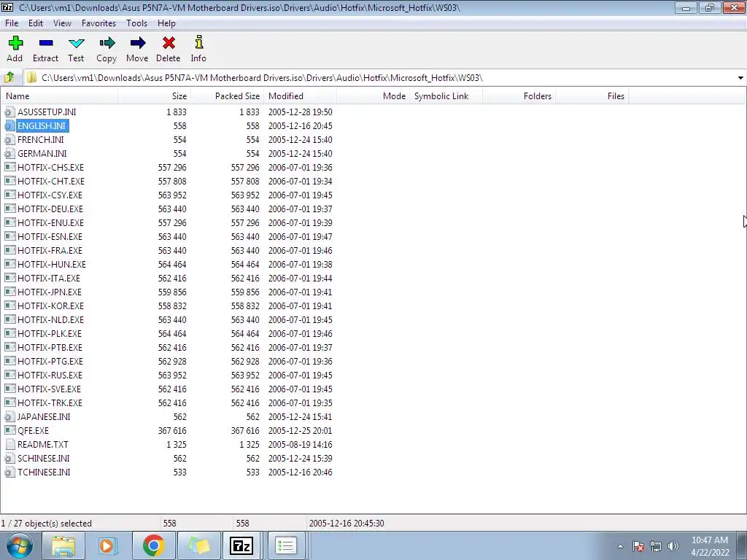The height and width of the screenshot is (560, 747).
Task: Click the taskbar clock and date
Action: click(x=709, y=546)
